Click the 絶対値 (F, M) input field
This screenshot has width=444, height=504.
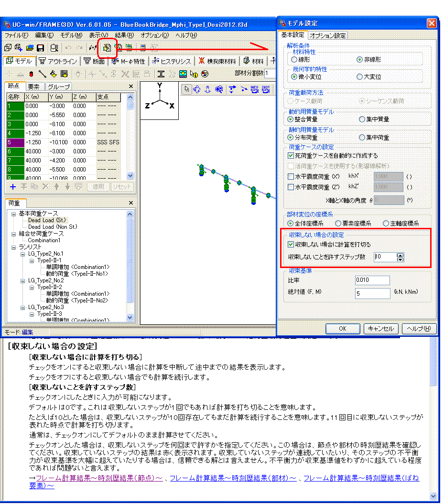[x=372, y=293]
